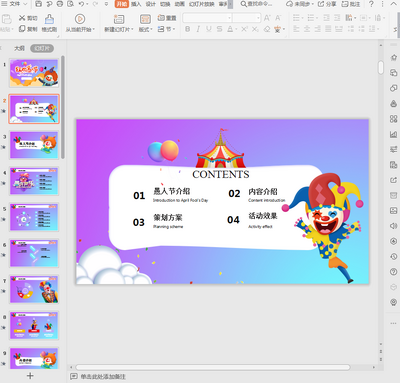Viewport: 400px width, 383px height.
Task: Click CONTENTS title on the slide
Action: point(221,174)
